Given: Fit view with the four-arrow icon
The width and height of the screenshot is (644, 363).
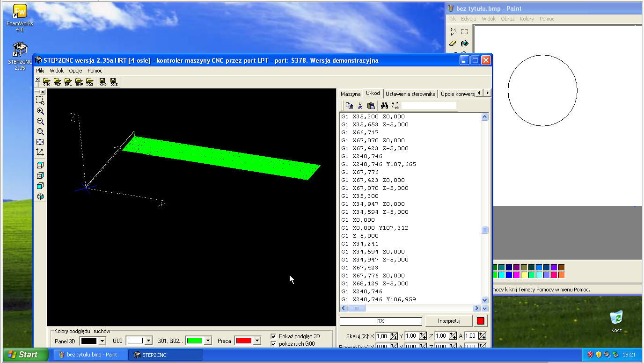Looking at the screenshot, I should [40, 142].
